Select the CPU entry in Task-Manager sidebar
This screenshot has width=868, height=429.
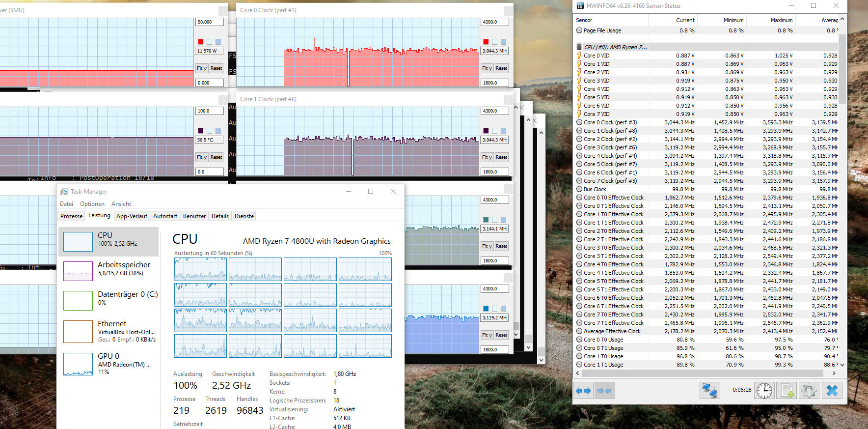tap(108, 241)
